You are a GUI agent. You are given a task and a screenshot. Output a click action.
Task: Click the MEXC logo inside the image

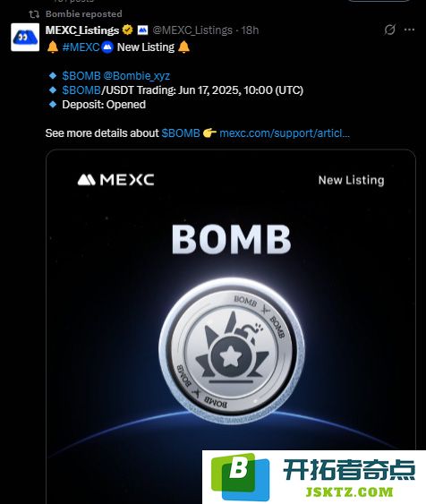115,180
